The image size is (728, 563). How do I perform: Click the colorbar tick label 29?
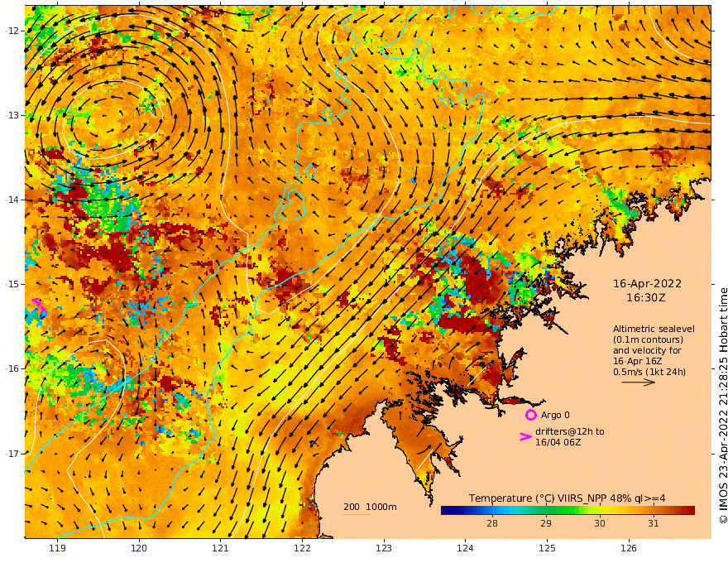point(546,523)
